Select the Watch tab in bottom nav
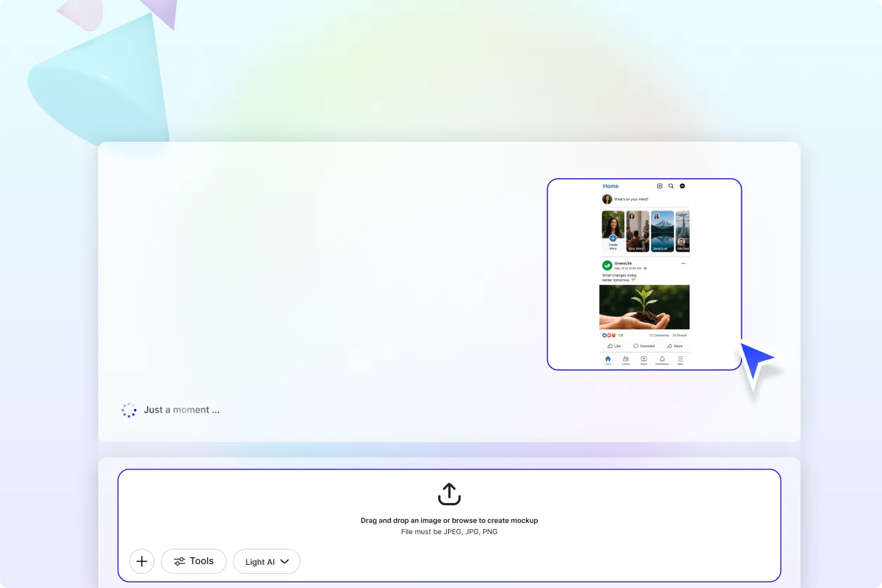Viewport: 882px width, 588px height. 644,360
